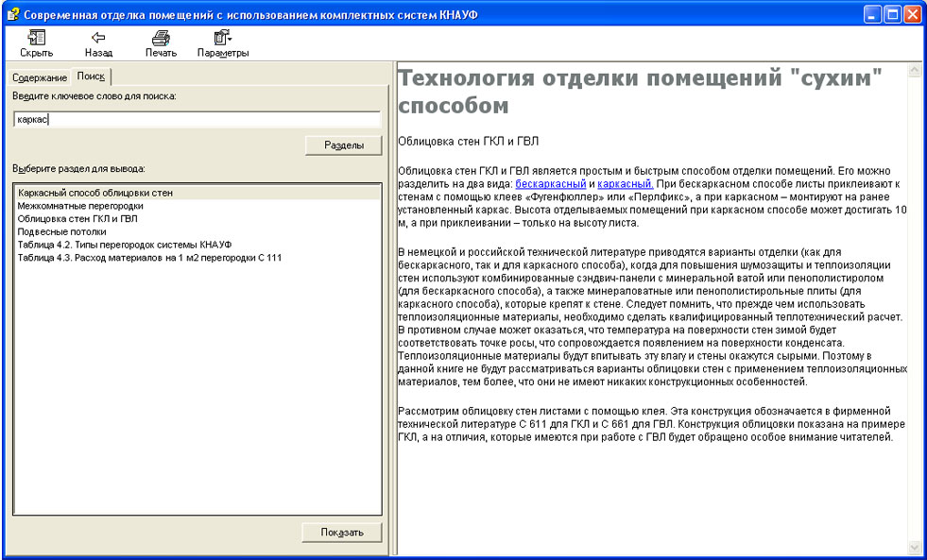Go back with the Назад arrow
This screenshot has height=560, width=927.
click(98, 44)
